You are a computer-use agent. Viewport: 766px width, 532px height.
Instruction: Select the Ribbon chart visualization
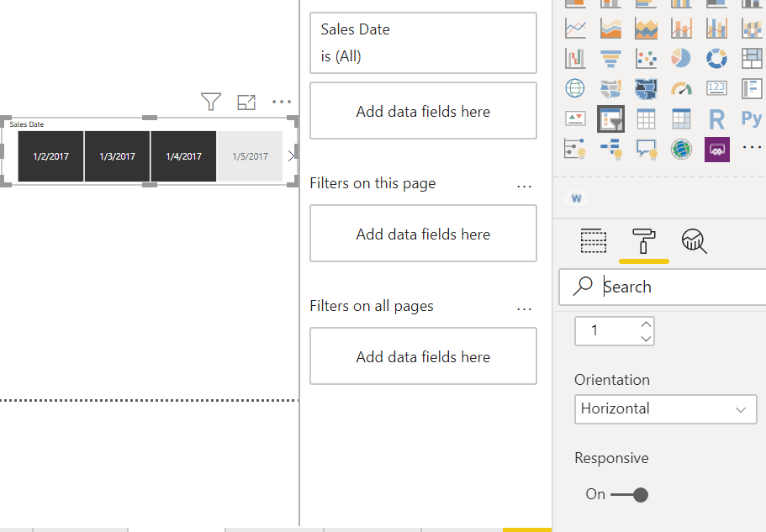[752, 29]
